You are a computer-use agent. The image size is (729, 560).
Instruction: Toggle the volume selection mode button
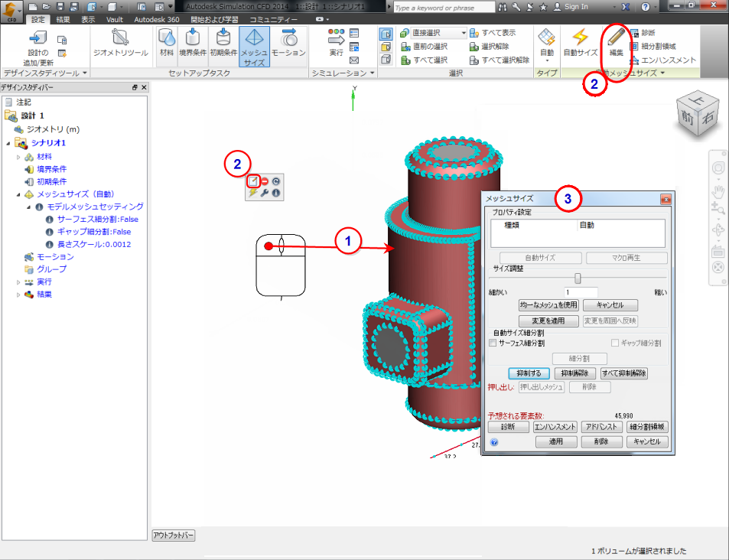(386, 34)
